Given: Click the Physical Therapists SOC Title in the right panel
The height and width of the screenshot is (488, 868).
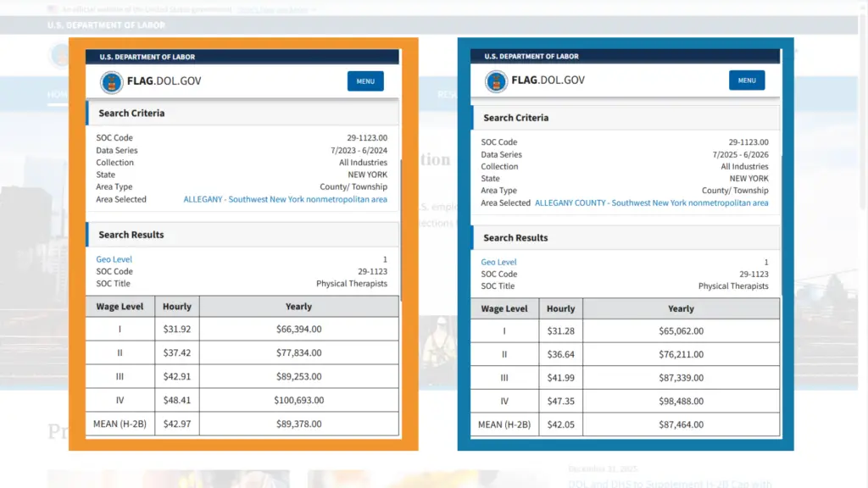Looking at the screenshot, I should pos(732,286).
